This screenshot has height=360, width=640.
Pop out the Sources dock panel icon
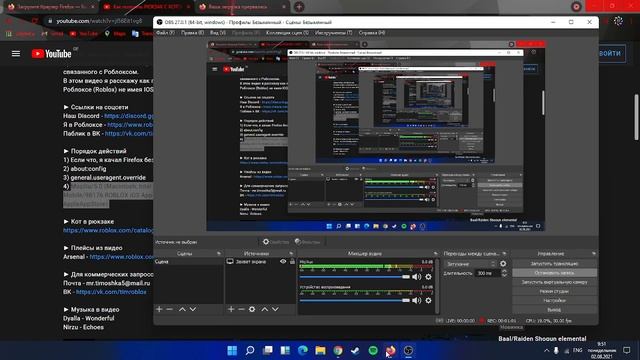click(291, 253)
